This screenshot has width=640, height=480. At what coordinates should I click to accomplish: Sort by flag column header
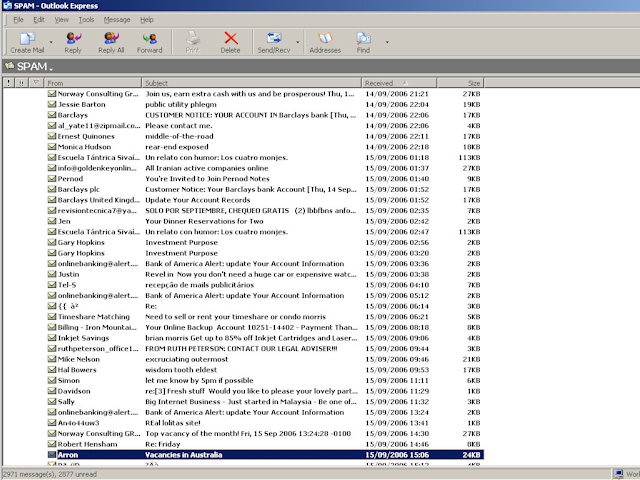pyautogui.click(x=36, y=83)
